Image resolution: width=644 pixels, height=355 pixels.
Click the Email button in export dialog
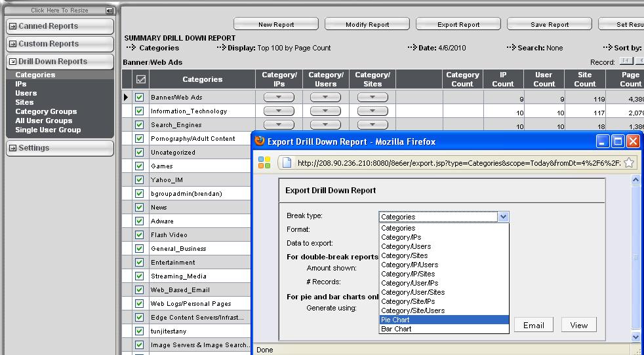[533, 326]
